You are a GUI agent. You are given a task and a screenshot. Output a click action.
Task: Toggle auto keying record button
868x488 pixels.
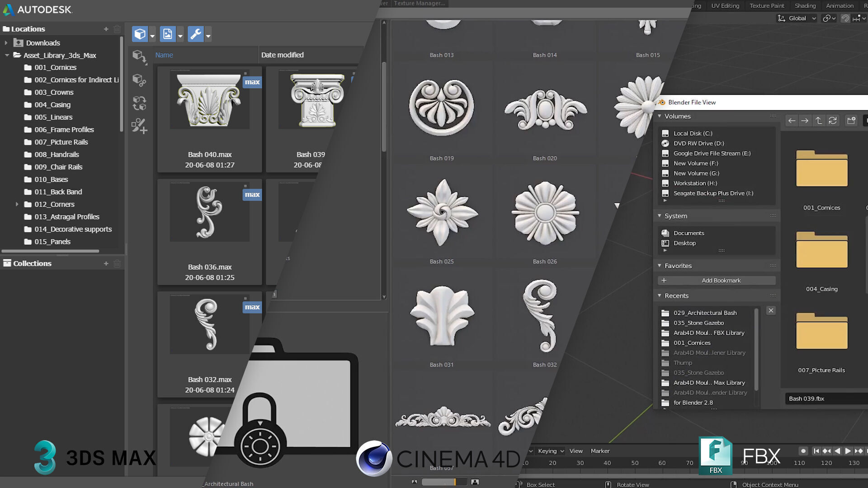click(x=803, y=451)
